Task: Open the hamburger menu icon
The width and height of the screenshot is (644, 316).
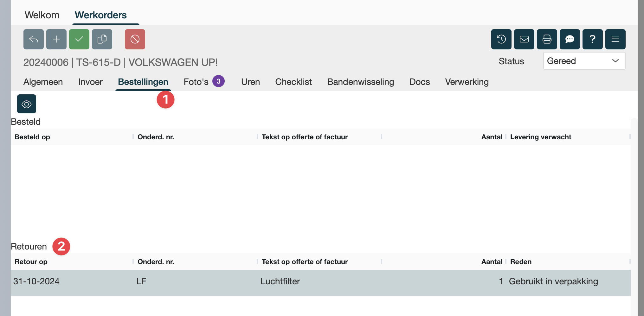Action: (x=615, y=39)
